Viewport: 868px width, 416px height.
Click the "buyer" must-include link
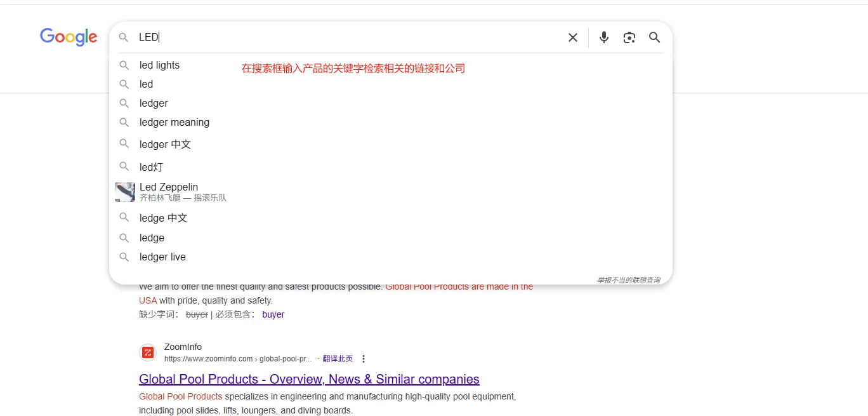[x=273, y=314]
